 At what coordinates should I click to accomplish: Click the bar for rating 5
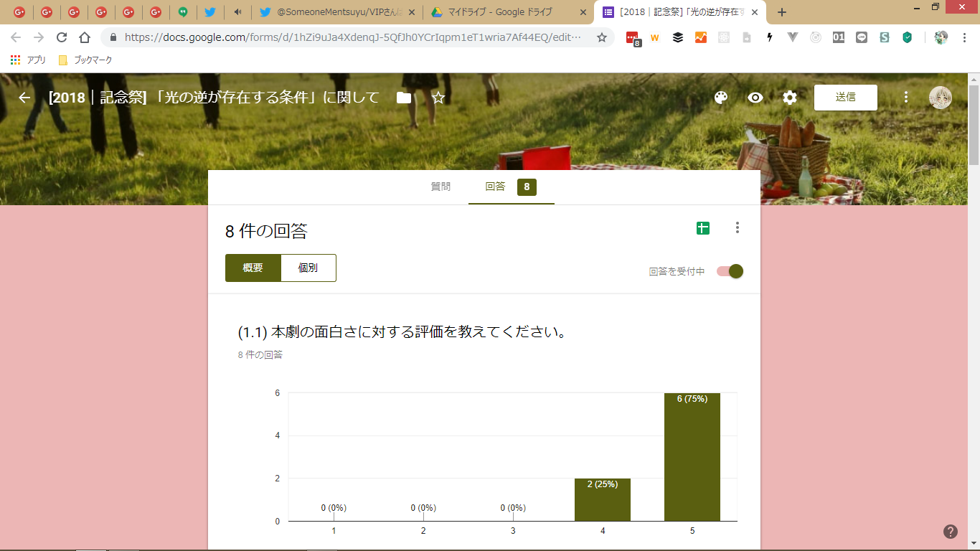click(692, 459)
